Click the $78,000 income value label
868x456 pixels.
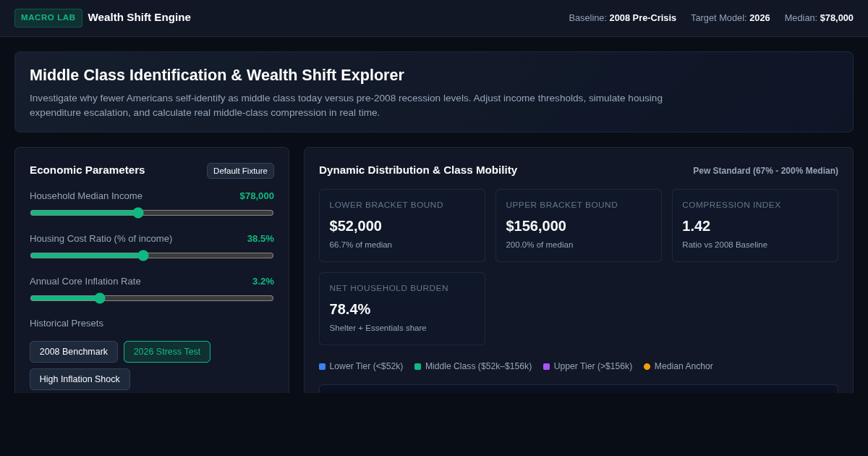click(x=257, y=196)
